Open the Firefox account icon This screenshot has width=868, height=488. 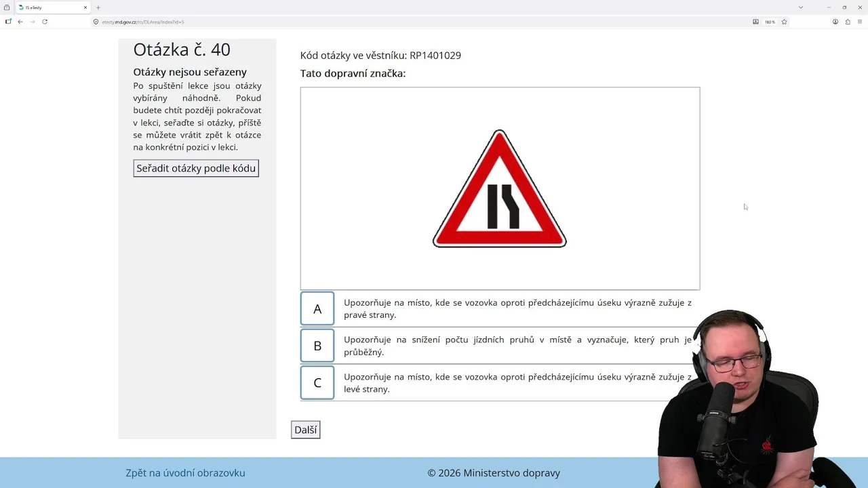tap(835, 22)
